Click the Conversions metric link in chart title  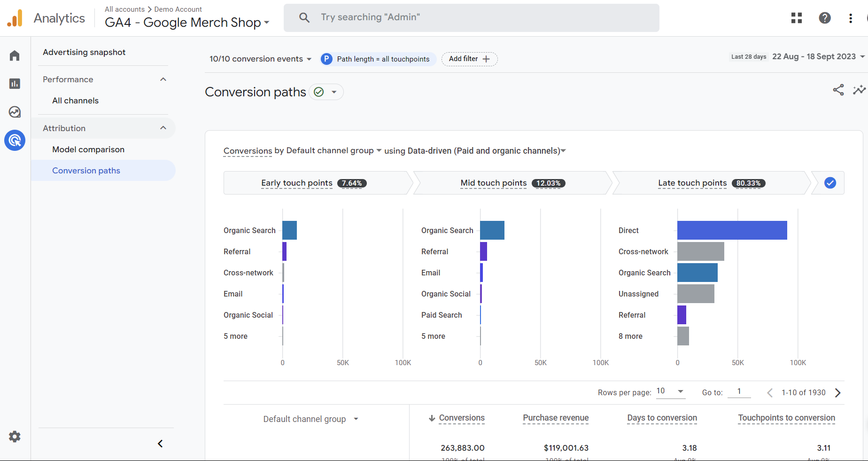pyautogui.click(x=248, y=151)
